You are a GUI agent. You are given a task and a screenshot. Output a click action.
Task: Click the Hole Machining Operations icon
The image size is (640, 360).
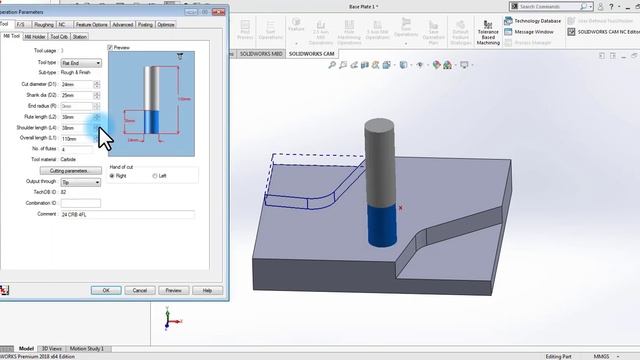click(349, 32)
